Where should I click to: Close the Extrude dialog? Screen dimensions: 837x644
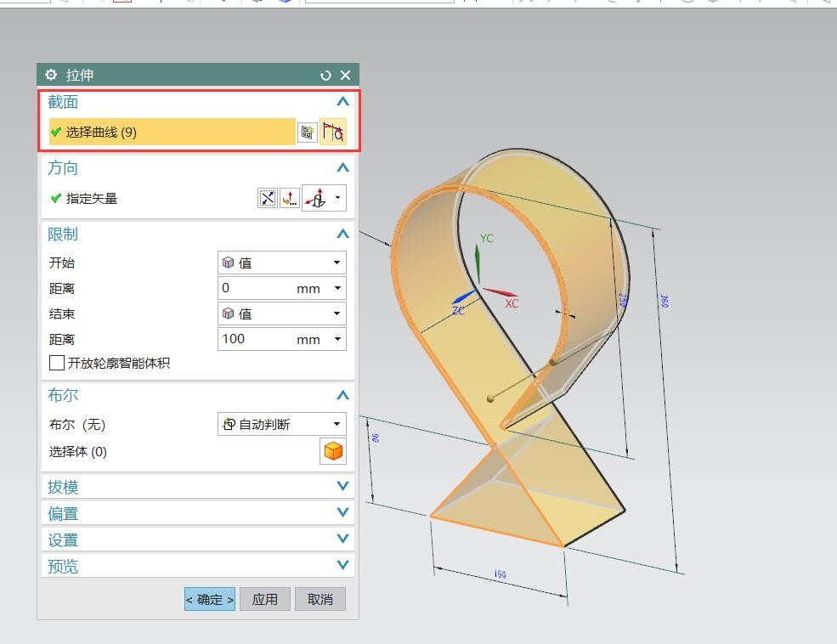click(x=345, y=76)
